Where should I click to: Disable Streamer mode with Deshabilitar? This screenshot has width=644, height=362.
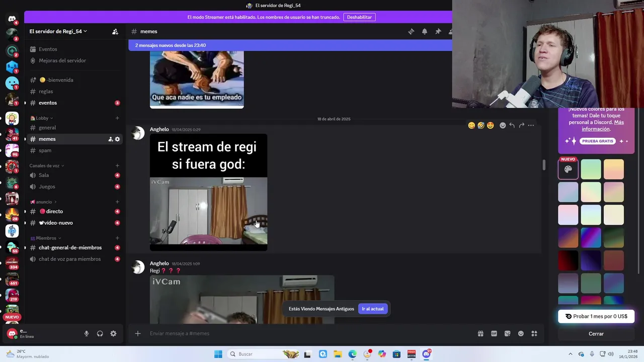[x=359, y=17]
